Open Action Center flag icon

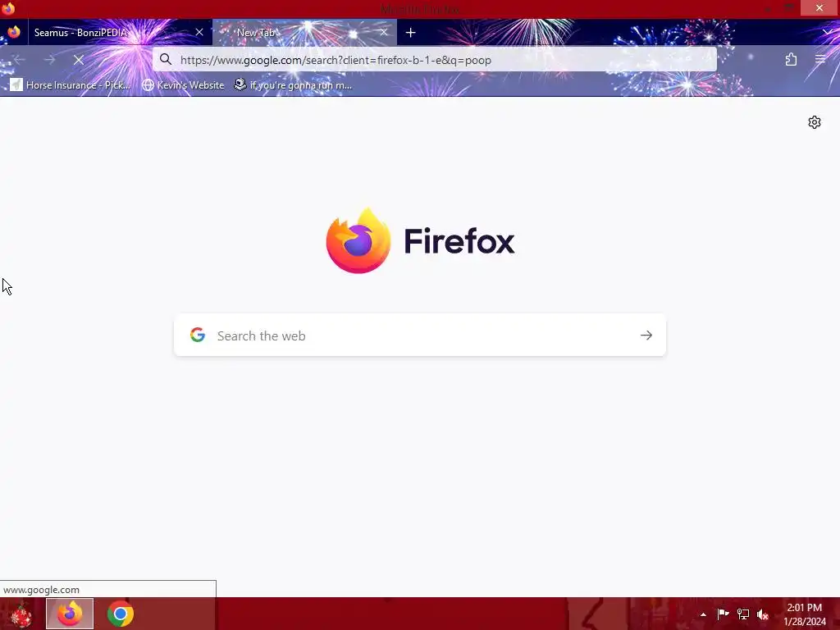coord(723,614)
